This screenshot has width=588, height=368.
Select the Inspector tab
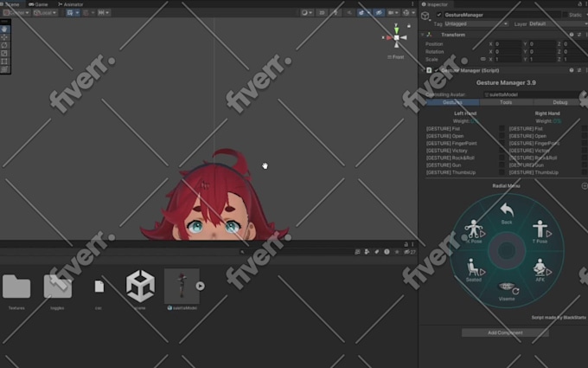coord(435,4)
